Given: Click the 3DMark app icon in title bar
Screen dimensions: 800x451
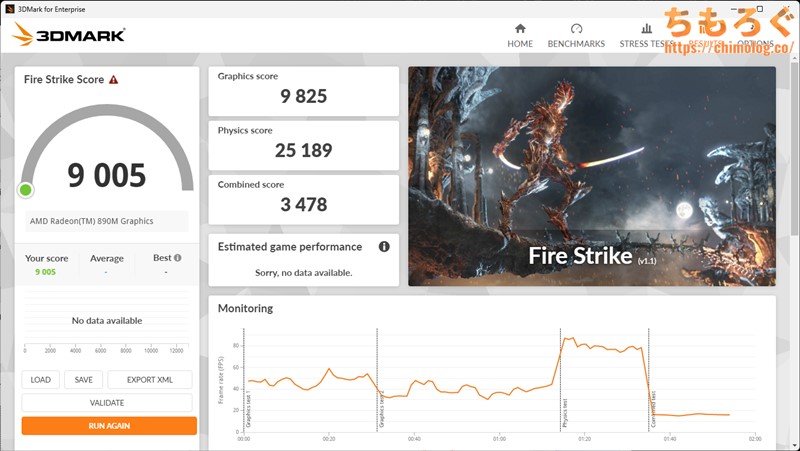Looking at the screenshot, I should click(9, 9).
